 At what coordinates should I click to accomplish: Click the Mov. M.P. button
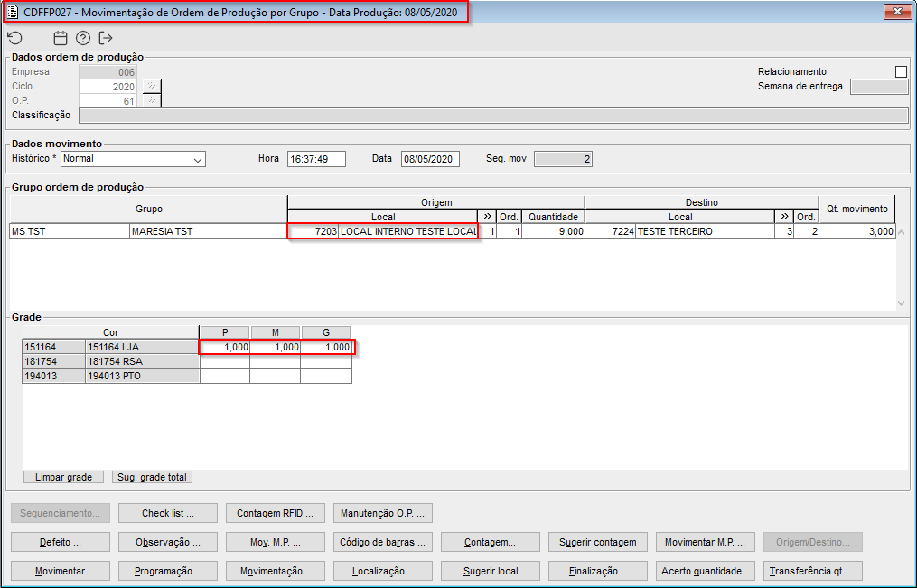coord(276,542)
